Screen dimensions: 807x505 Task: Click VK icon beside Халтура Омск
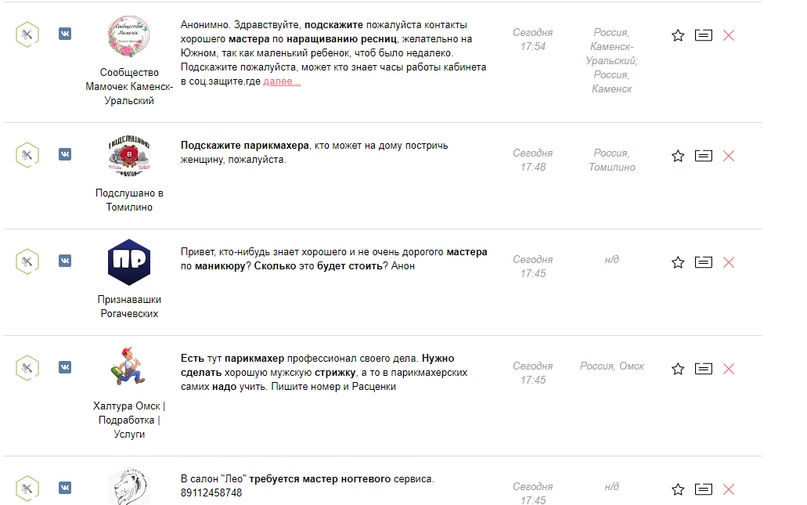65,368
